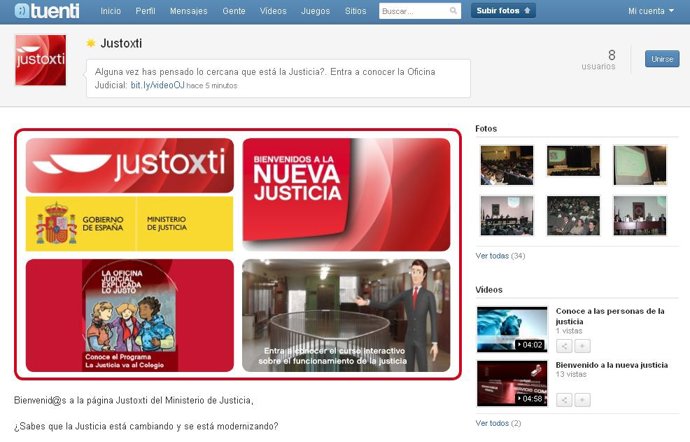Open the first photo in the Fotos top row
Viewport: 690px width, 442px height.
click(x=507, y=165)
